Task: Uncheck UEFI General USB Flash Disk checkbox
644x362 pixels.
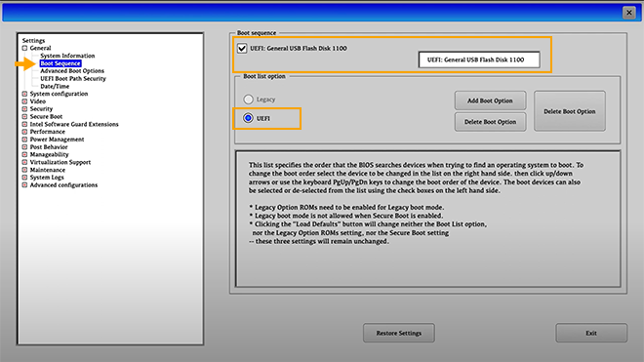Action: [x=242, y=49]
